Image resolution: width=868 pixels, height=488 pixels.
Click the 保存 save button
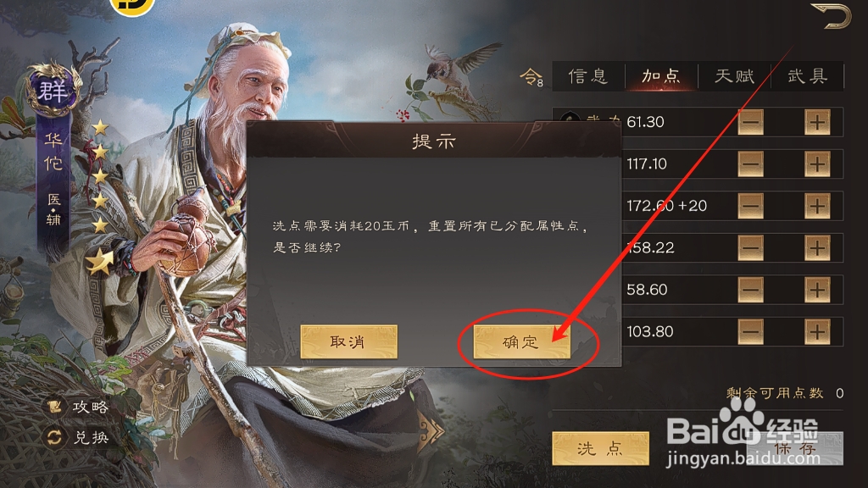(795, 448)
